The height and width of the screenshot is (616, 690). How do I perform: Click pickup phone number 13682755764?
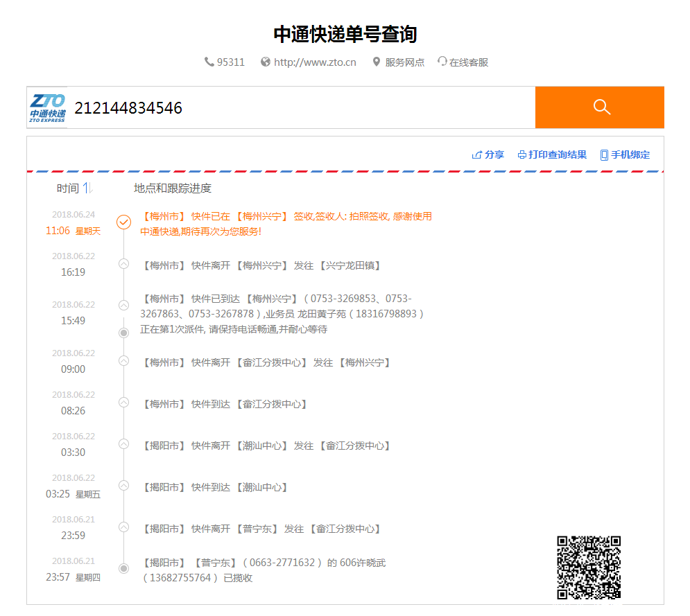click(x=180, y=578)
